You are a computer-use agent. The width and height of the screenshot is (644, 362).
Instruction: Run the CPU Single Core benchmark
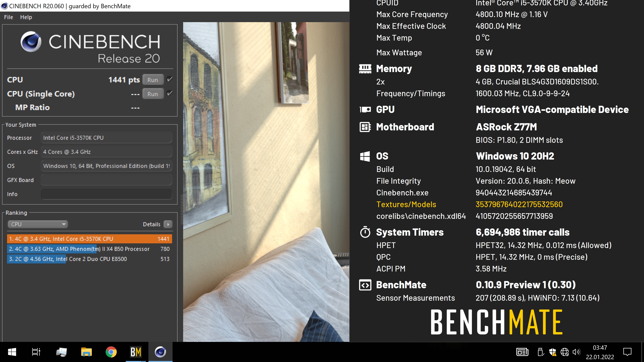coord(153,94)
